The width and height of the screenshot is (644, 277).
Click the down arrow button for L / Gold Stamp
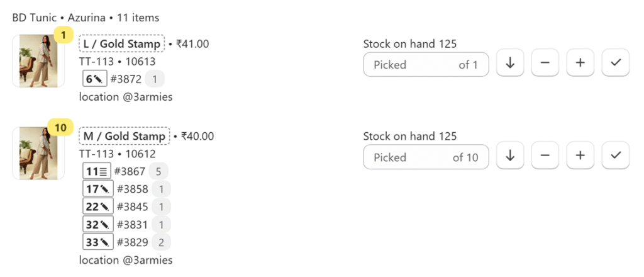510,64
